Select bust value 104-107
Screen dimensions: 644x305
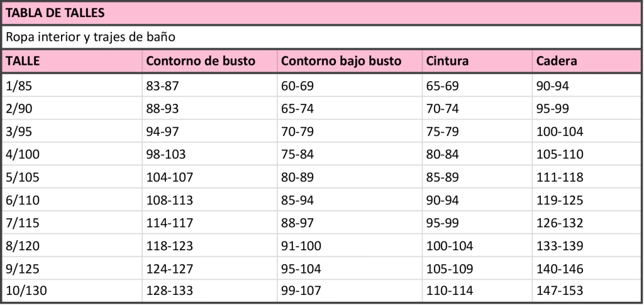click(169, 177)
